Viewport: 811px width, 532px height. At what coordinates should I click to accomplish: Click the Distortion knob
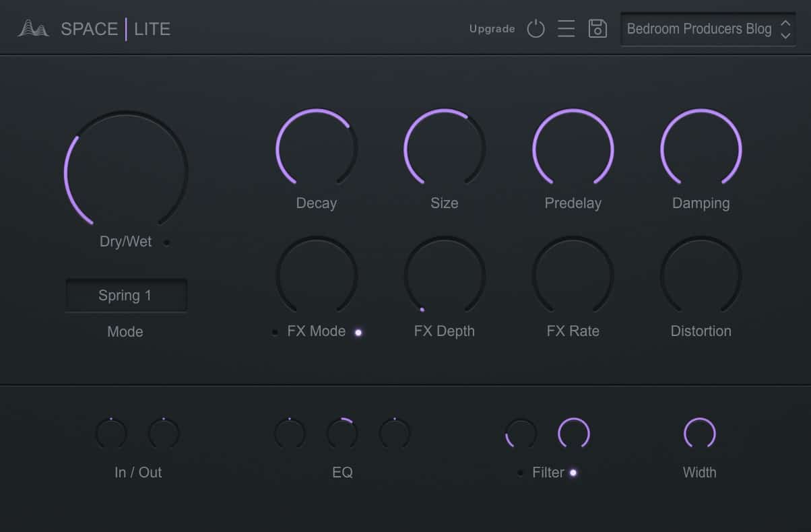(701, 277)
